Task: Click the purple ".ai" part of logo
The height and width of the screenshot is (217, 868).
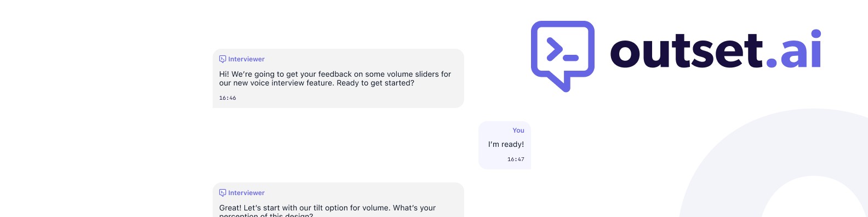Action: [x=793, y=49]
